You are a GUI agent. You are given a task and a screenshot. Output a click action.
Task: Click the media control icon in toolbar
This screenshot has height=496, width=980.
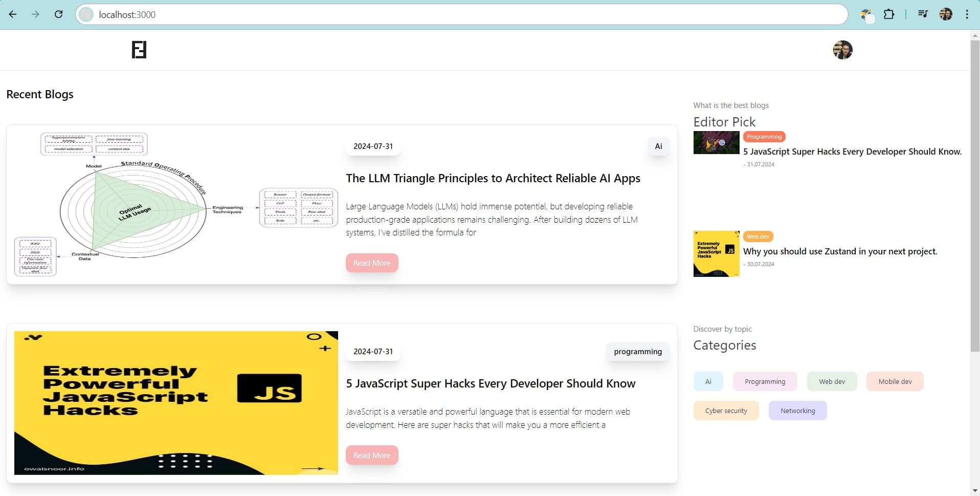(x=923, y=14)
